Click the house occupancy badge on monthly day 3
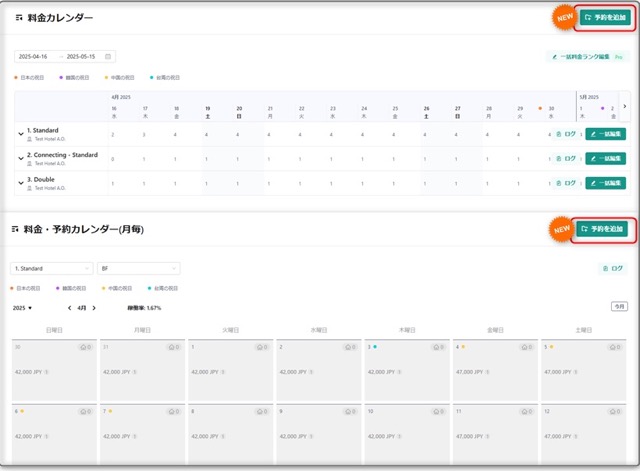The height and width of the screenshot is (471, 640). [438, 347]
